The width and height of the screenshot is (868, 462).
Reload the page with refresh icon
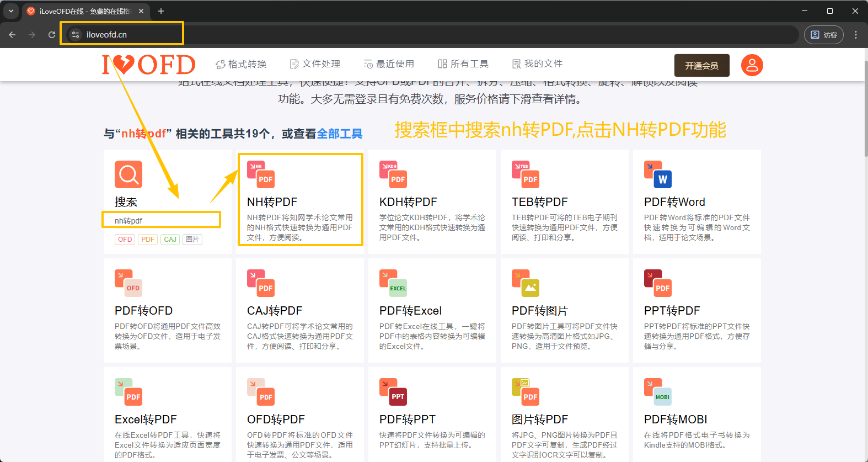(x=52, y=34)
